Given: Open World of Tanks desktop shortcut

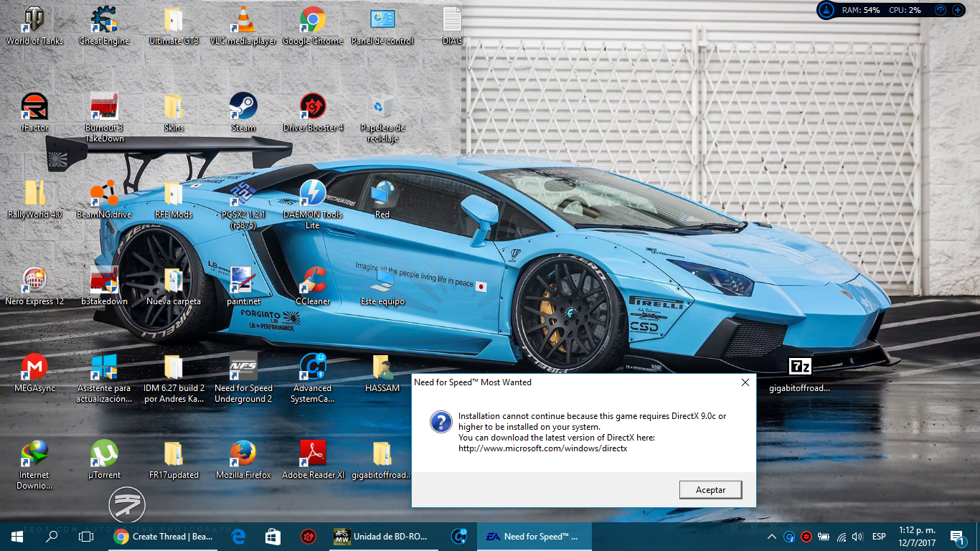Looking at the screenshot, I should pos(34,26).
